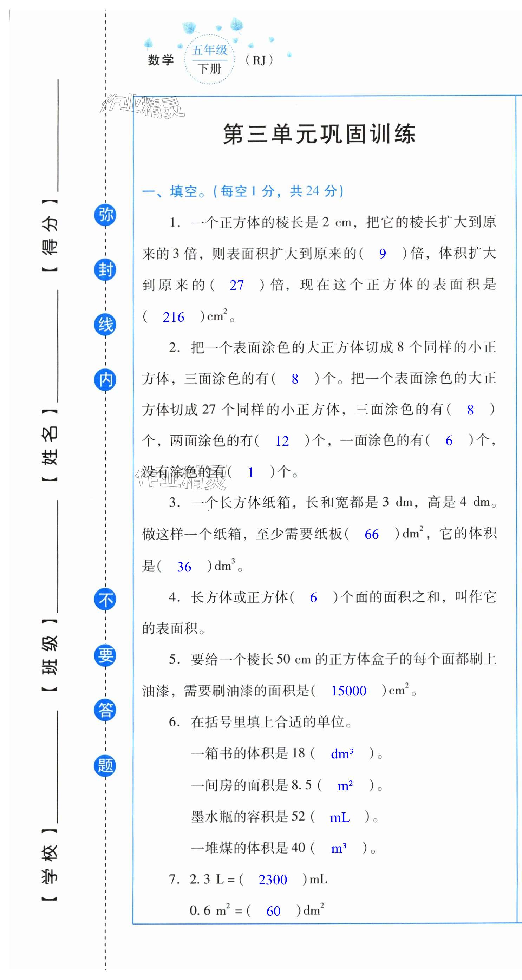
Task: Click the blue circle labeled 弥
Action: pos(105,215)
